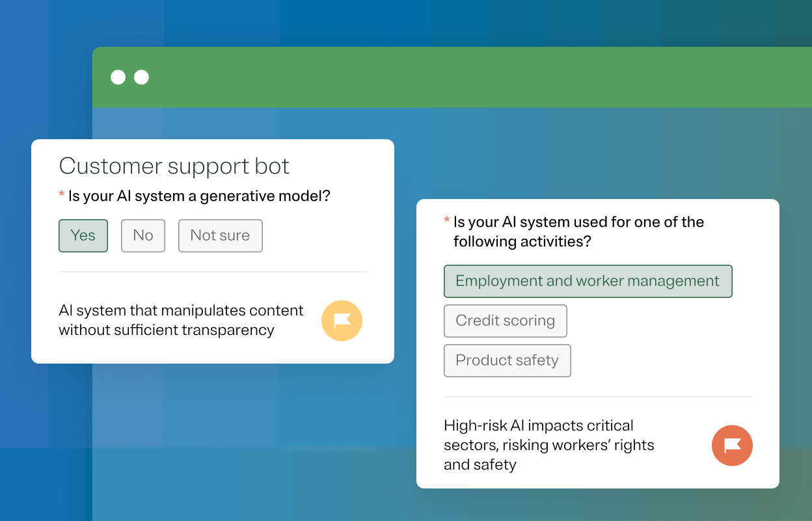812x521 pixels.
Task: Click asterisk beside activities question
Action: pos(447,220)
